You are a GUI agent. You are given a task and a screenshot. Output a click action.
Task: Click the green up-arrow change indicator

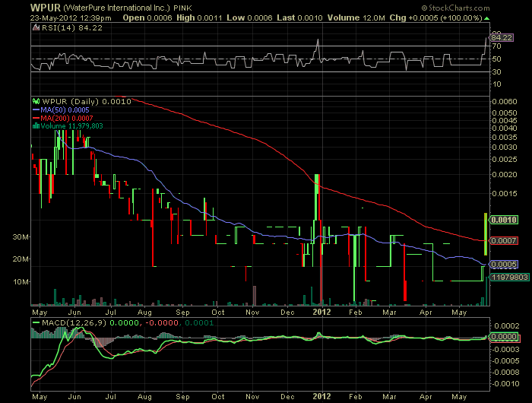[487, 18]
